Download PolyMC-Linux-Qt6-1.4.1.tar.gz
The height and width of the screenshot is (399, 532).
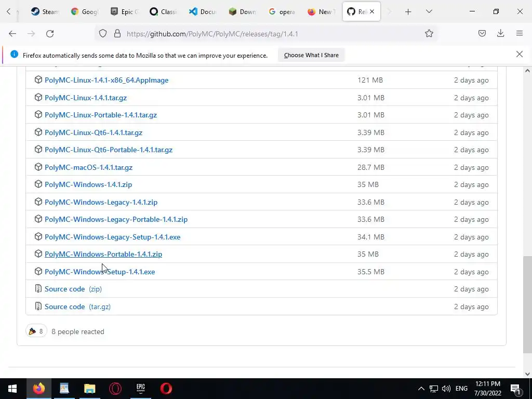coord(94,132)
